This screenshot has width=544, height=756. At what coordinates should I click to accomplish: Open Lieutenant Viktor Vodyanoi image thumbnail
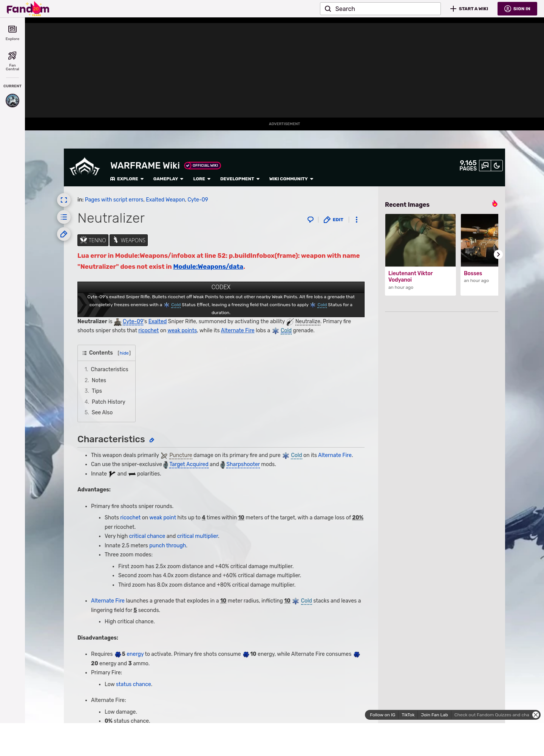tap(420, 240)
